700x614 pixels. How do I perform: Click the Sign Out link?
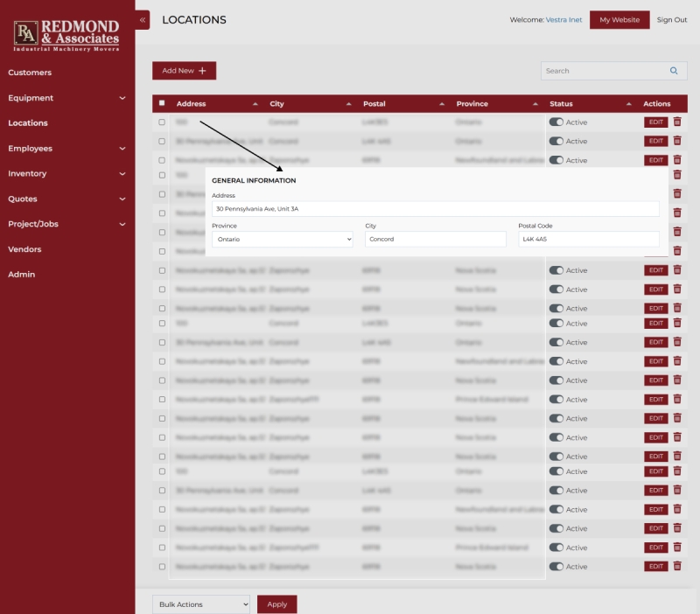(671, 19)
